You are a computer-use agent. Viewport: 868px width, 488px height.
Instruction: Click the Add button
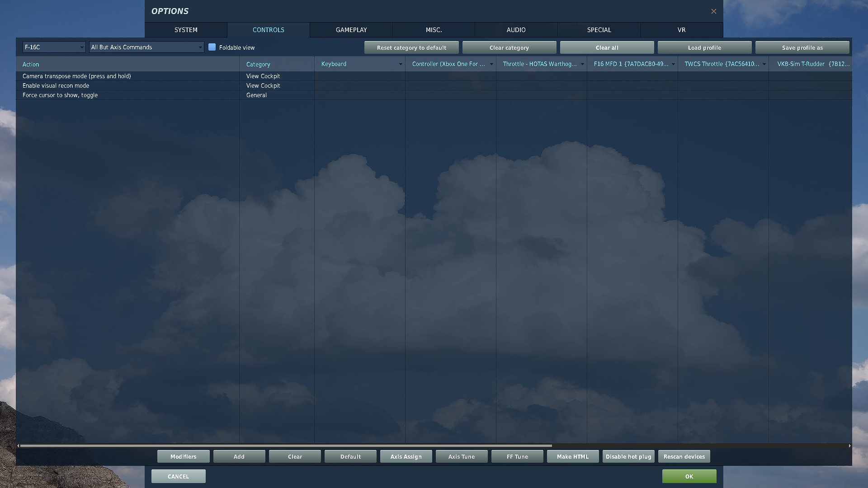coord(239,456)
